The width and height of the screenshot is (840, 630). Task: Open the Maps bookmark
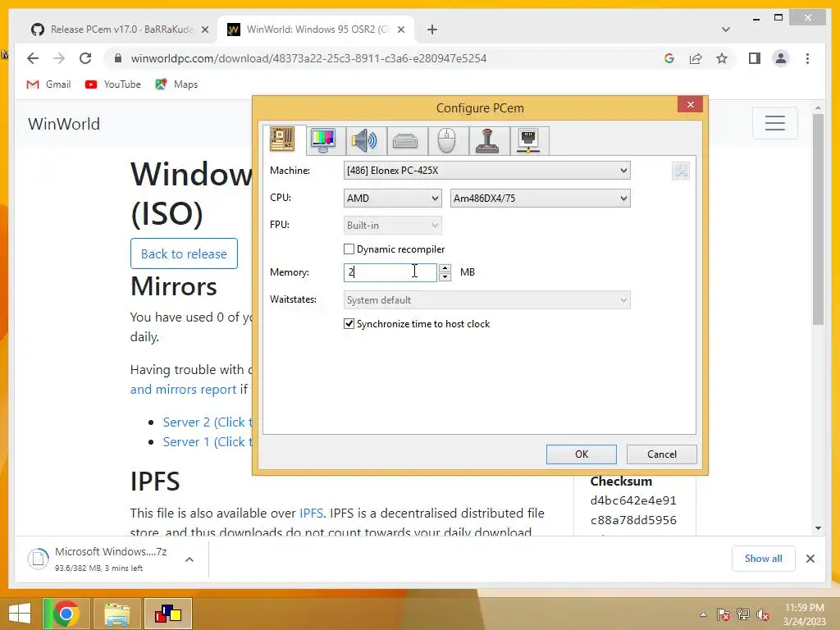click(x=176, y=84)
